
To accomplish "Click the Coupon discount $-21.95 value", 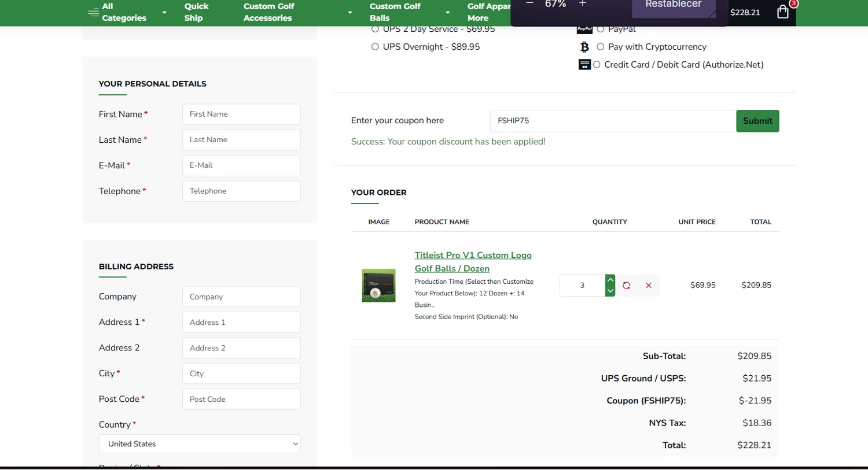I will pos(755,401).
